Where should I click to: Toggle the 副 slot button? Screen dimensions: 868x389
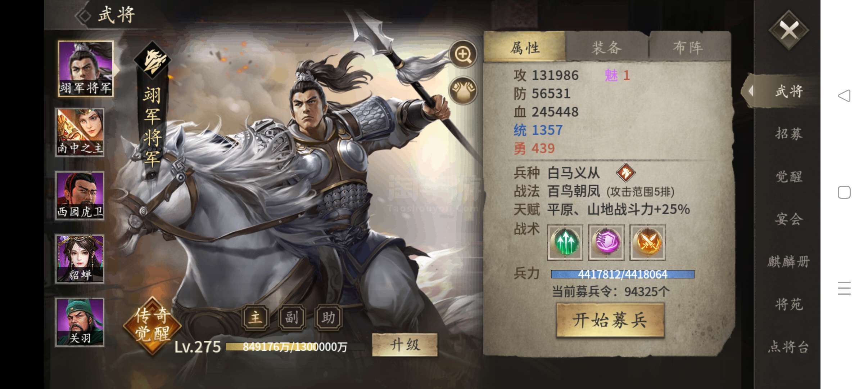click(292, 317)
